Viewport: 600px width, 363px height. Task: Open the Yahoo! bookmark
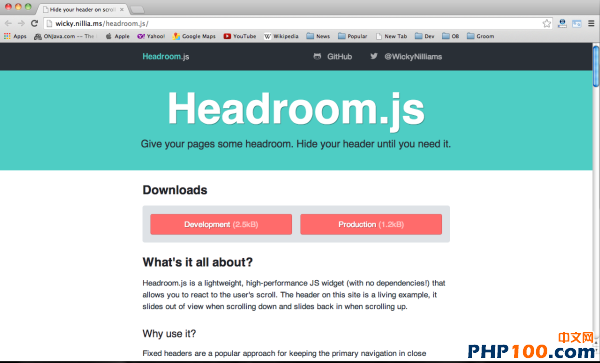tap(151, 36)
